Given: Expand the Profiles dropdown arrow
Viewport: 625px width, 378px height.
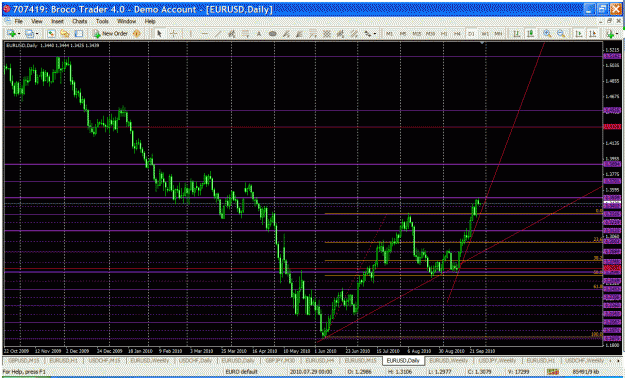Looking at the screenshot, I should pos(37,34).
